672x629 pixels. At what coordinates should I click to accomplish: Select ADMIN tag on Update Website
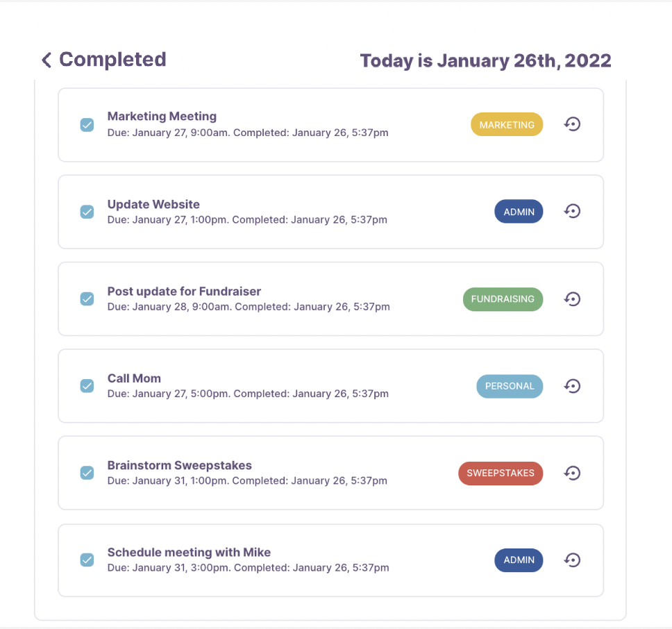[x=519, y=212]
